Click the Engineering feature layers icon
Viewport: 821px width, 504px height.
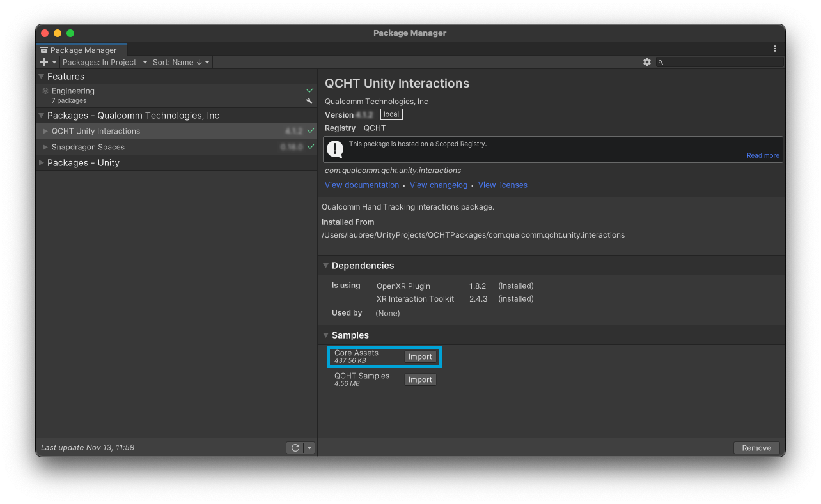pos(45,91)
